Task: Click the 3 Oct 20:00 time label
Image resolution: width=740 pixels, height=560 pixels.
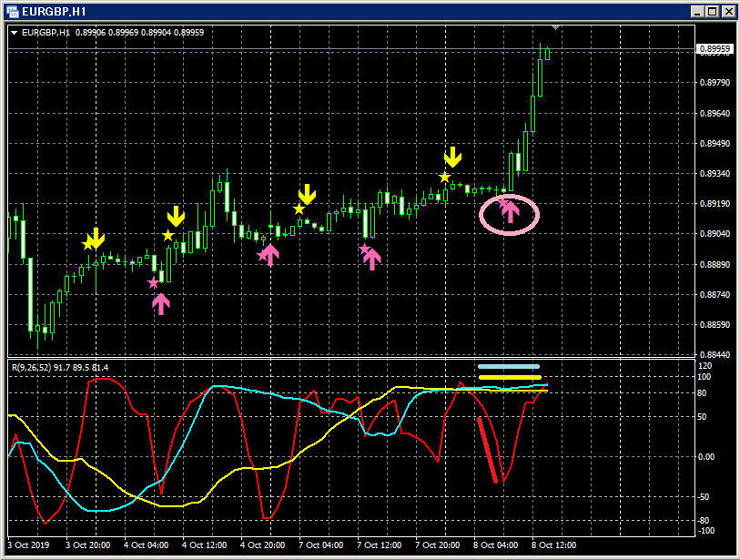Action: click(x=87, y=545)
